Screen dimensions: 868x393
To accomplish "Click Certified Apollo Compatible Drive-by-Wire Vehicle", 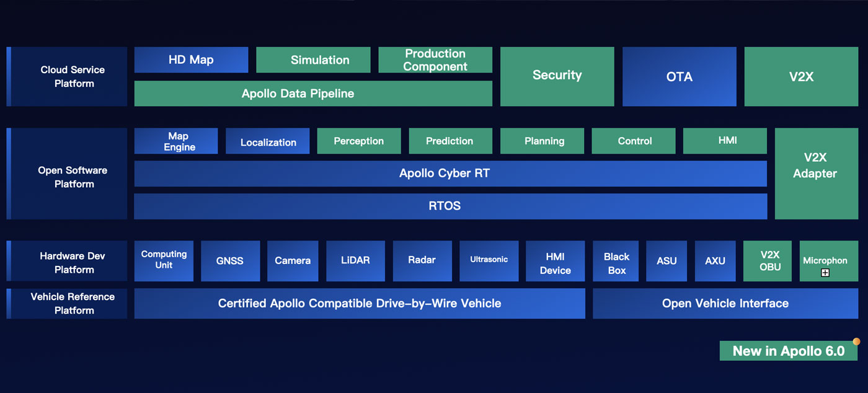I will [360, 303].
